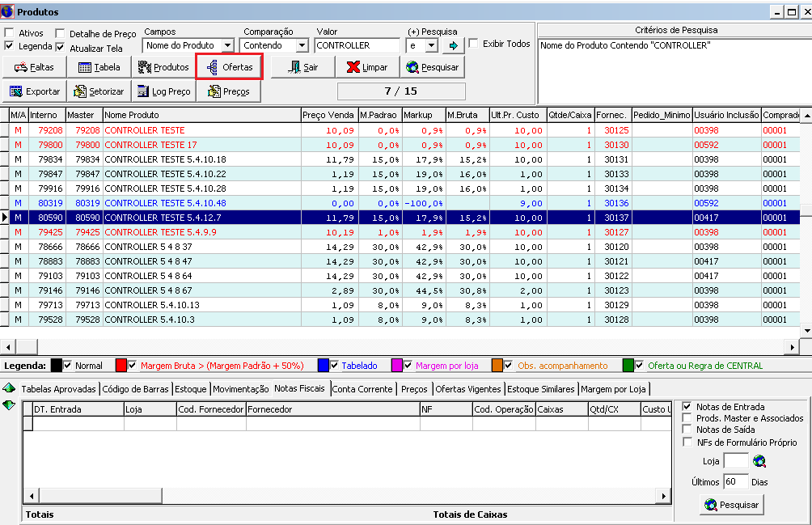Click the Produtos toolbar button
812x525 pixels.
coord(163,68)
